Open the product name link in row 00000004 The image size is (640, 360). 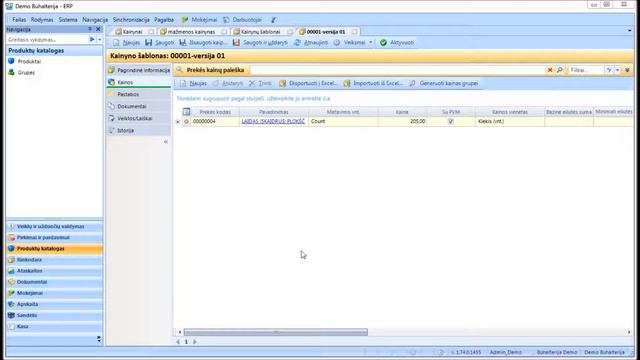tap(273, 121)
